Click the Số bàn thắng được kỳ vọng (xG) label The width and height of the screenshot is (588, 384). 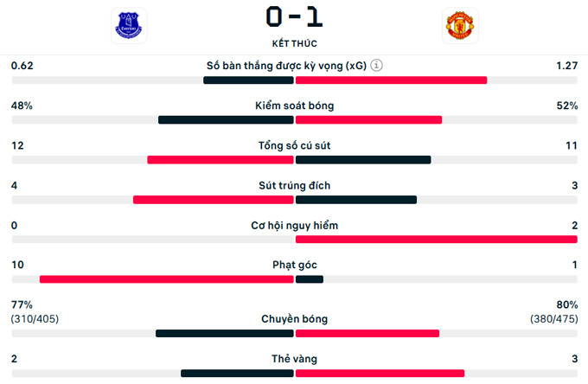[286, 65]
